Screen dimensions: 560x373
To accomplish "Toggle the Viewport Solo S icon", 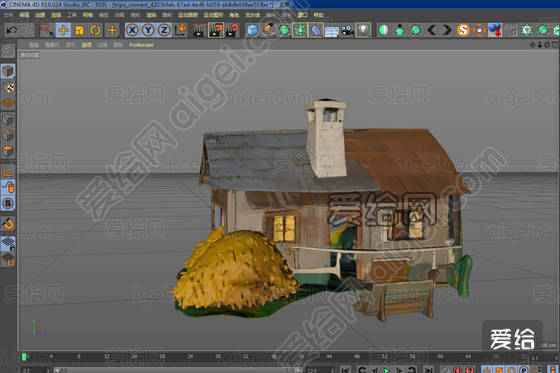I will coord(8,203).
